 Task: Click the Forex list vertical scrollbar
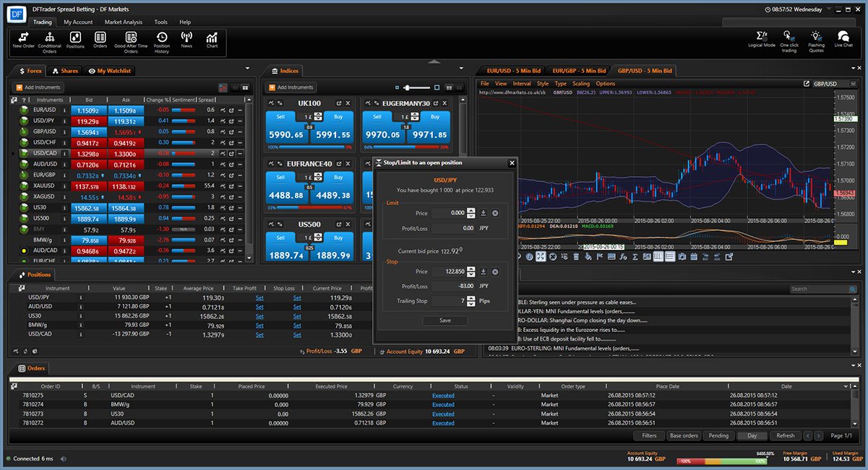251,180
